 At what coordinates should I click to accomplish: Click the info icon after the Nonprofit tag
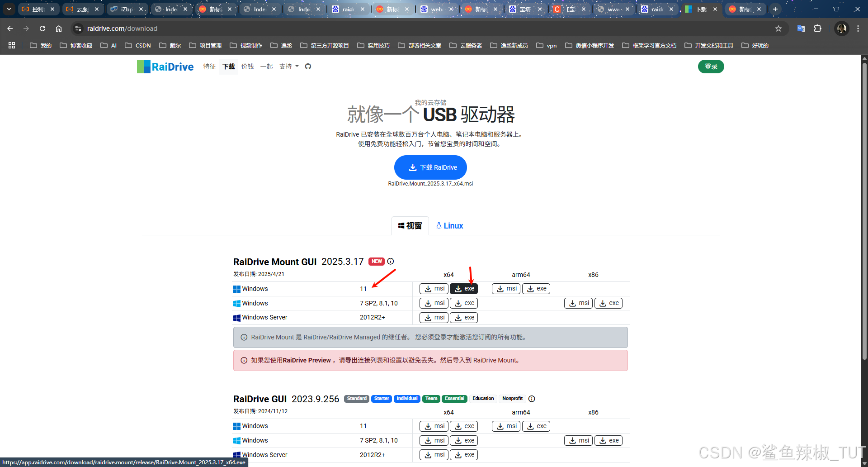531,399
